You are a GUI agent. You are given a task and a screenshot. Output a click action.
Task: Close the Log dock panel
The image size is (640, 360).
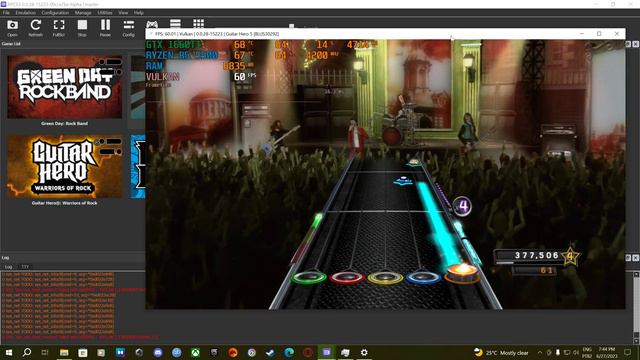pyautogui.click(x=636, y=258)
